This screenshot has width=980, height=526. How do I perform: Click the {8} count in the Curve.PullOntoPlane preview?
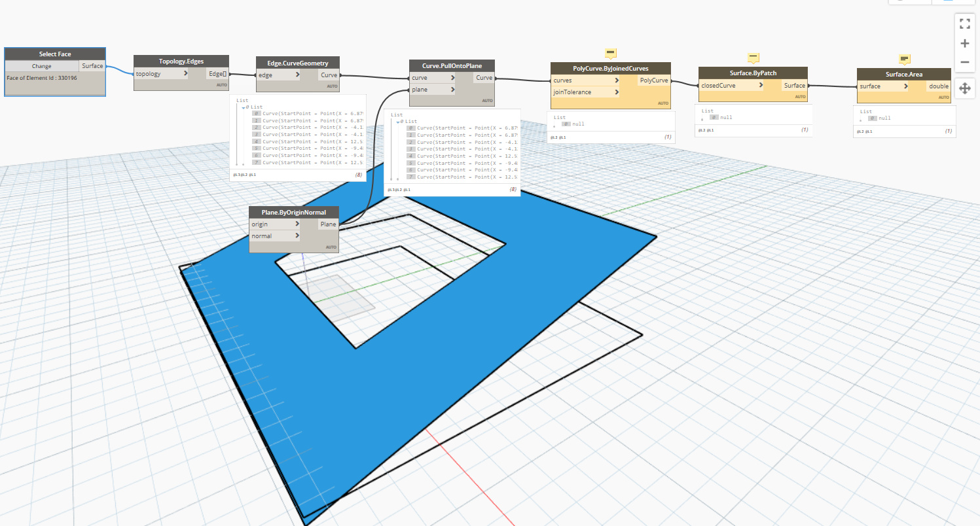pyautogui.click(x=513, y=190)
